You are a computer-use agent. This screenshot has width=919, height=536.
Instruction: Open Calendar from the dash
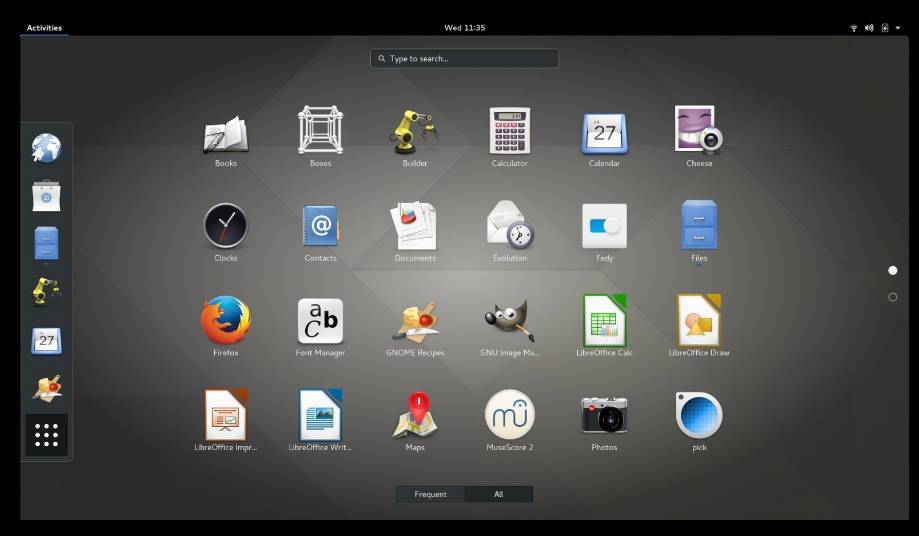point(46,340)
